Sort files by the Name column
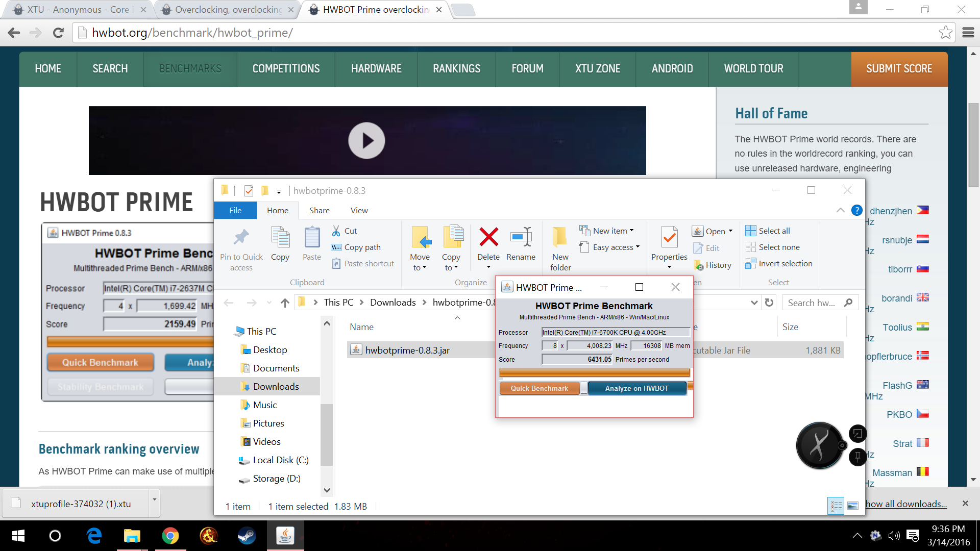 coord(361,327)
